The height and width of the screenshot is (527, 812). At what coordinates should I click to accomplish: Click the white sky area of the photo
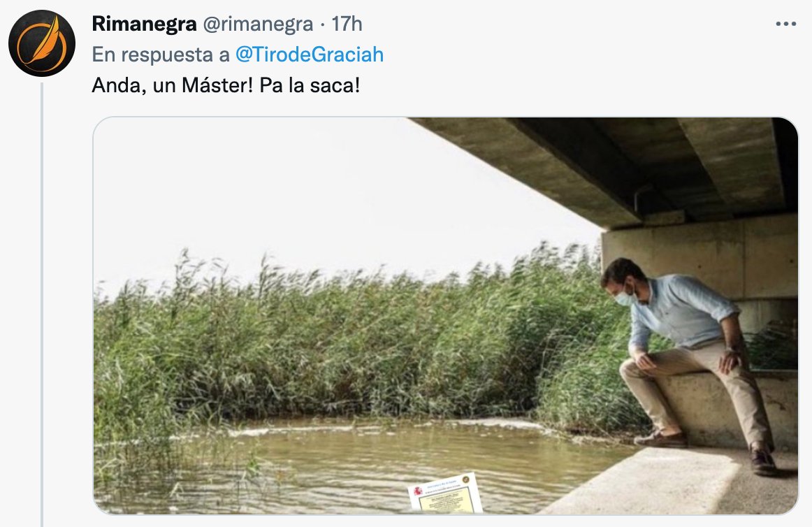coord(280,196)
